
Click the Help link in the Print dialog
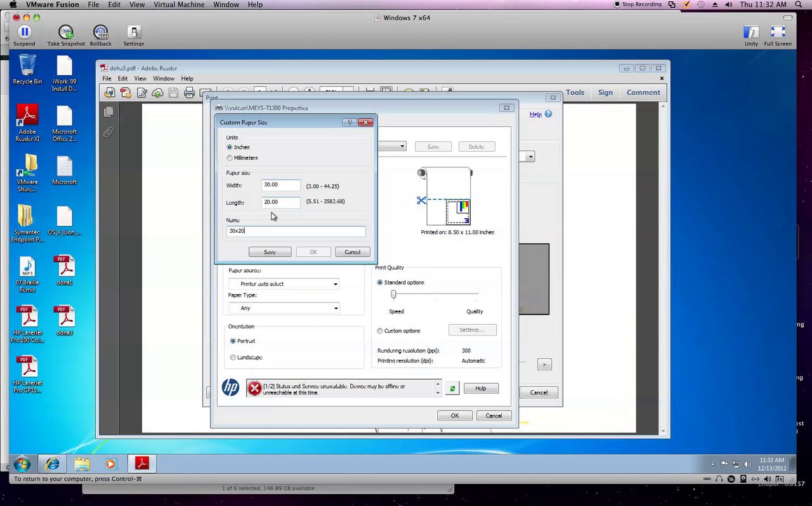pos(535,115)
